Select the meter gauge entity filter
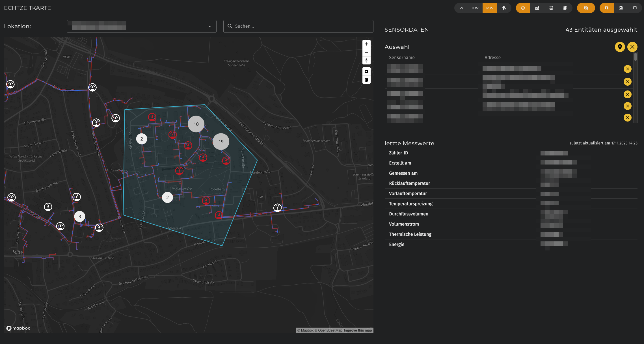The width and height of the screenshot is (644, 344). 523,8
